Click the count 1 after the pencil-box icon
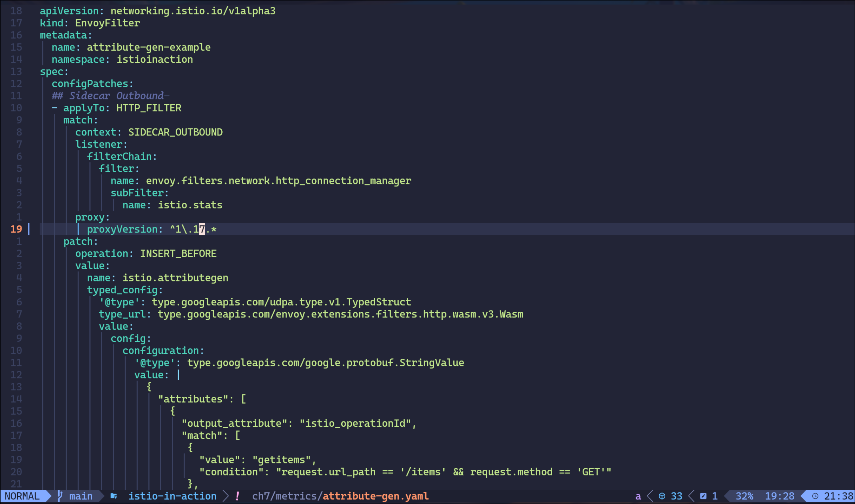855x504 pixels. [x=715, y=496]
